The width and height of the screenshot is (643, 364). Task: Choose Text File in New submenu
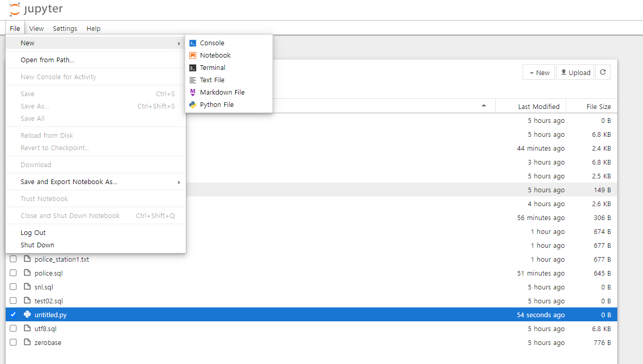(x=229, y=80)
